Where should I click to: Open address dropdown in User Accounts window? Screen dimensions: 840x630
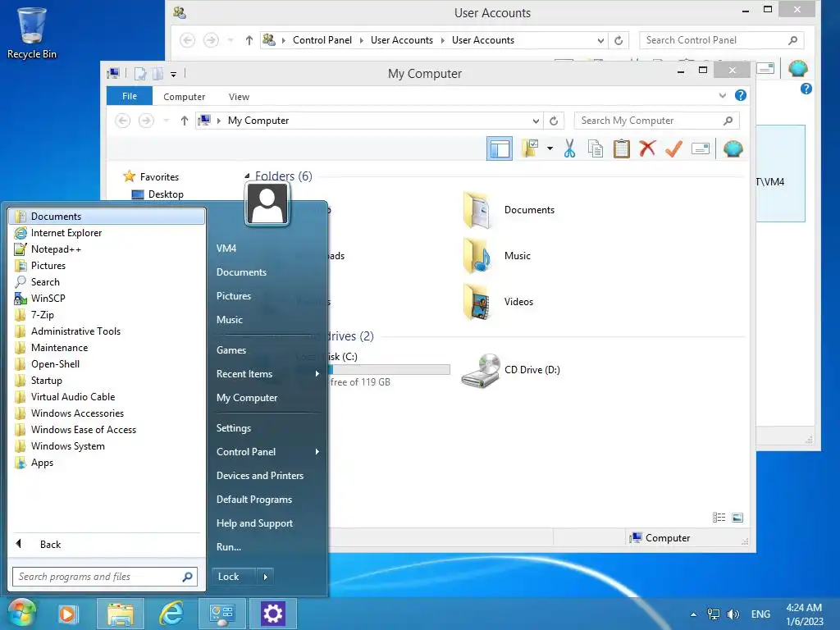coord(600,41)
